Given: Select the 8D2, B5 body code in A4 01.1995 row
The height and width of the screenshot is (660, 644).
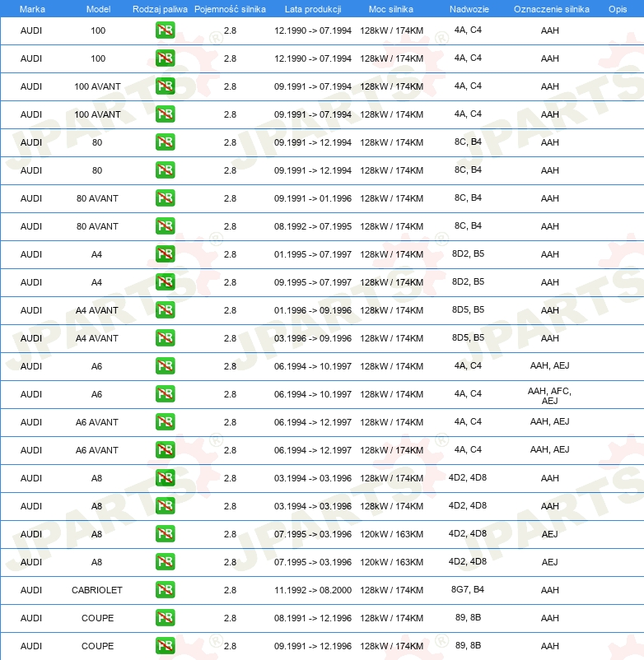Looking at the screenshot, I should [x=468, y=253].
